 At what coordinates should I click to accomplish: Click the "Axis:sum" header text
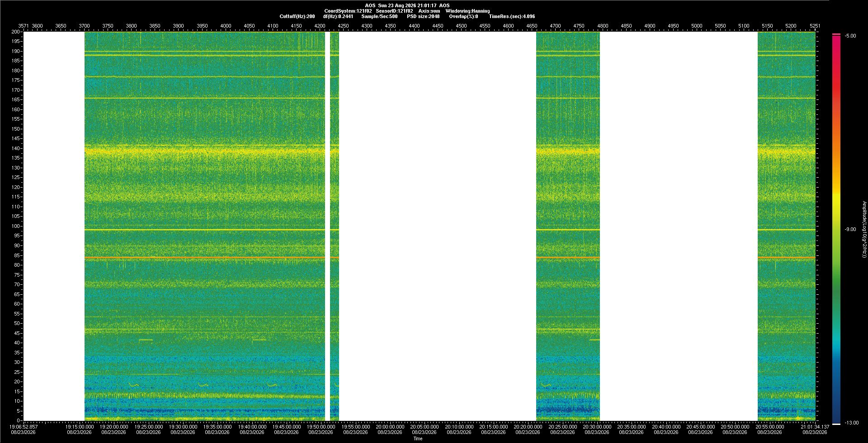pos(429,11)
